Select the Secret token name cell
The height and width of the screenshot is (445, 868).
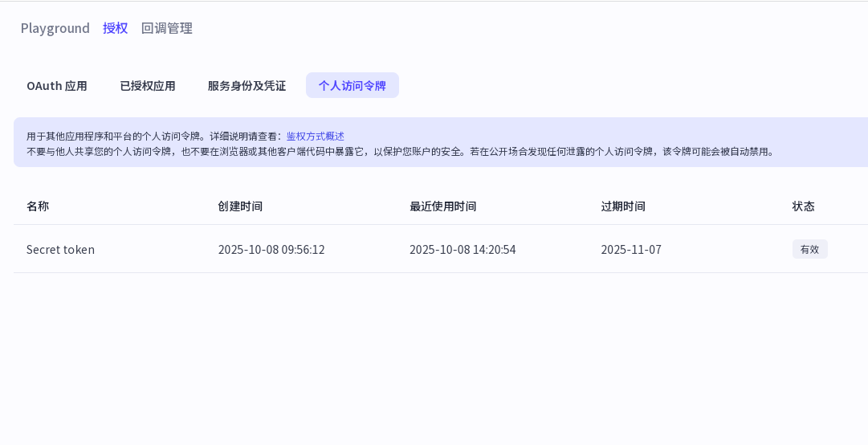(x=60, y=250)
